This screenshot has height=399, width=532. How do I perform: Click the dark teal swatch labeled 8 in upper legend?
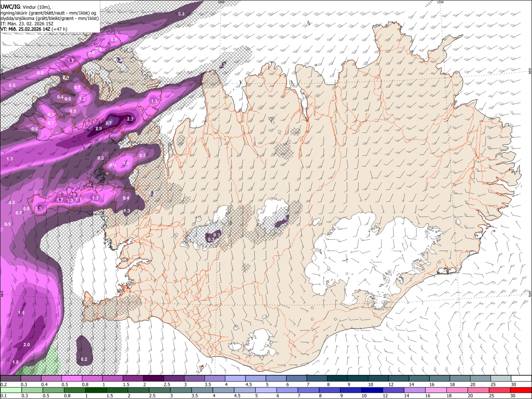(337, 379)
